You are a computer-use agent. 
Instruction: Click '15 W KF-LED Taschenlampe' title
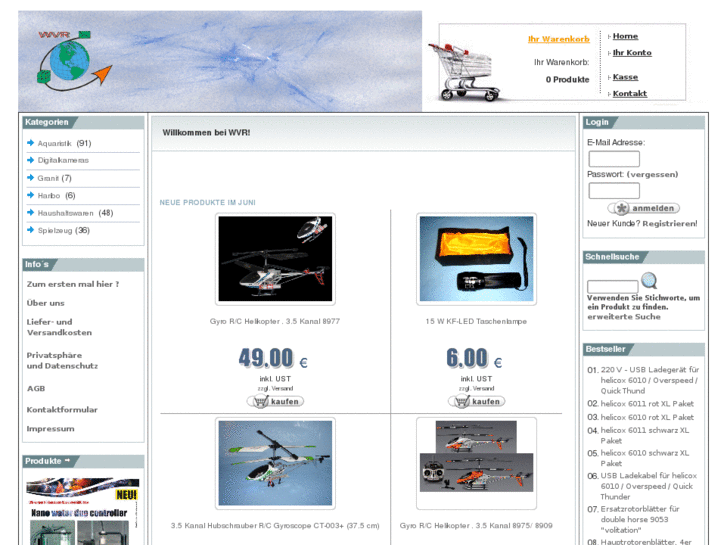[x=476, y=321]
